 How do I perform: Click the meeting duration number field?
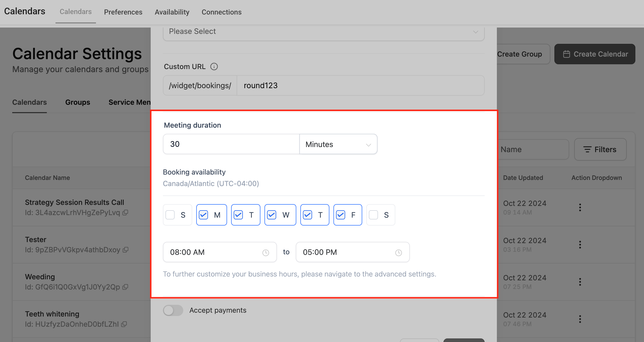pyautogui.click(x=231, y=144)
